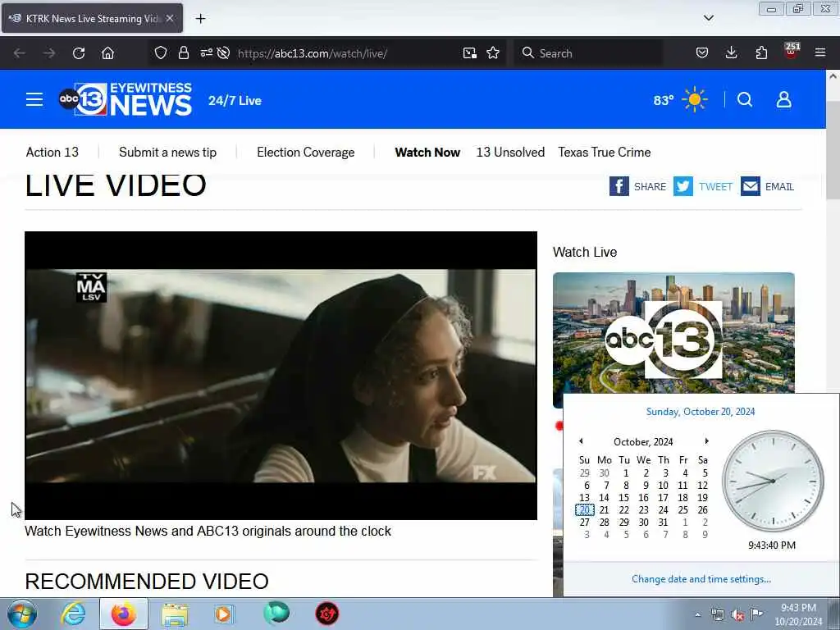Image resolution: width=840 pixels, height=630 pixels.
Task: Open the site search magnifier
Action: (x=745, y=99)
